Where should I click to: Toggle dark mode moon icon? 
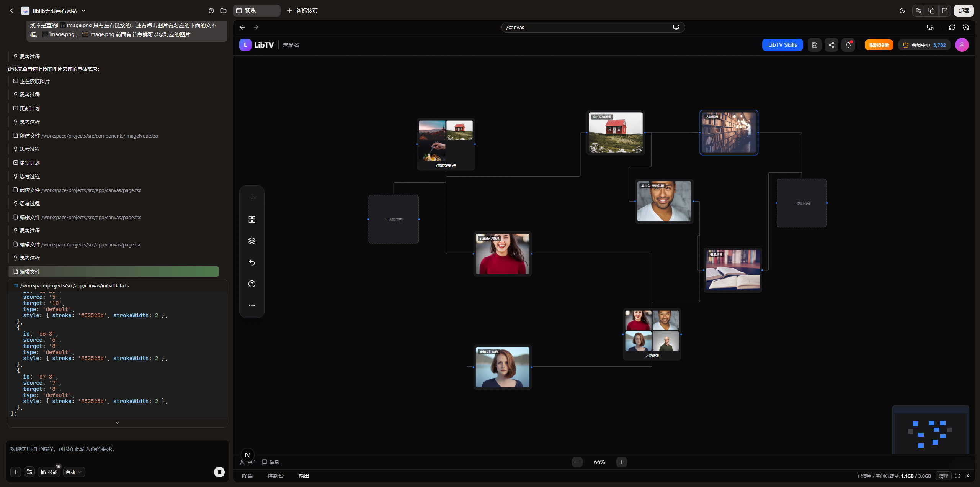click(x=902, y=11)
